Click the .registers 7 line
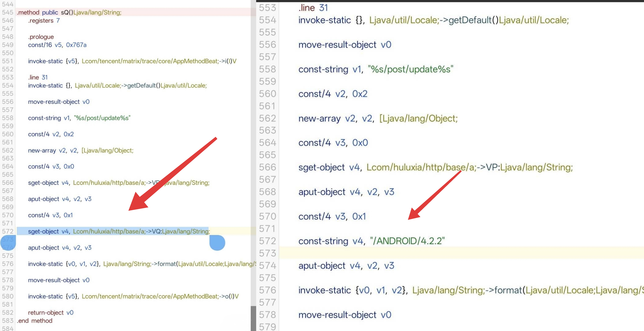The height and width of the screenshot is (331, 644). 44,21
